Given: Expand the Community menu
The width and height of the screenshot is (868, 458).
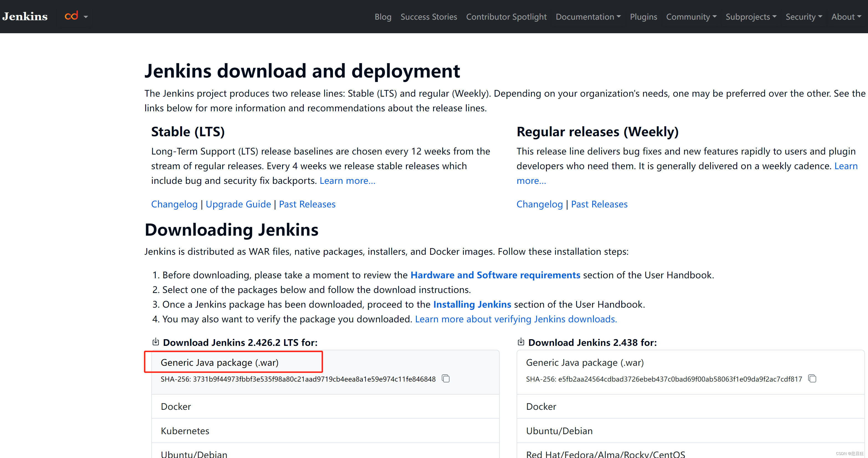Looking at the screenshot, I should 691,17.
